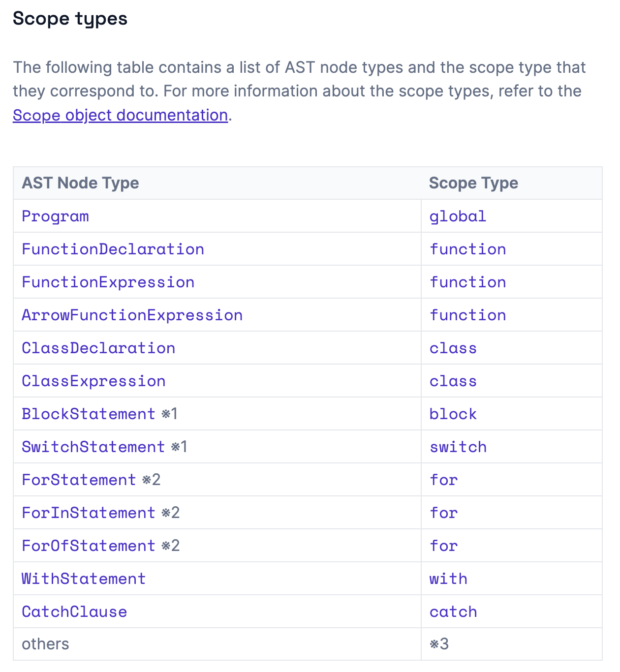
Task: Click the Scope Type column header
Action: tap(473, 183)
